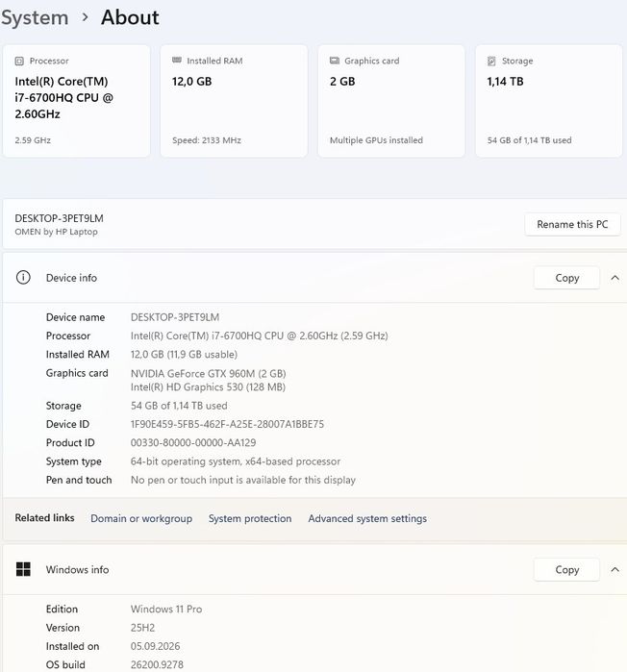Image resolution: width=627 pixels, height=672 pixels.
Task: Select Product ID value 00330-80000-00000-AA129
Action: [193, 443]
